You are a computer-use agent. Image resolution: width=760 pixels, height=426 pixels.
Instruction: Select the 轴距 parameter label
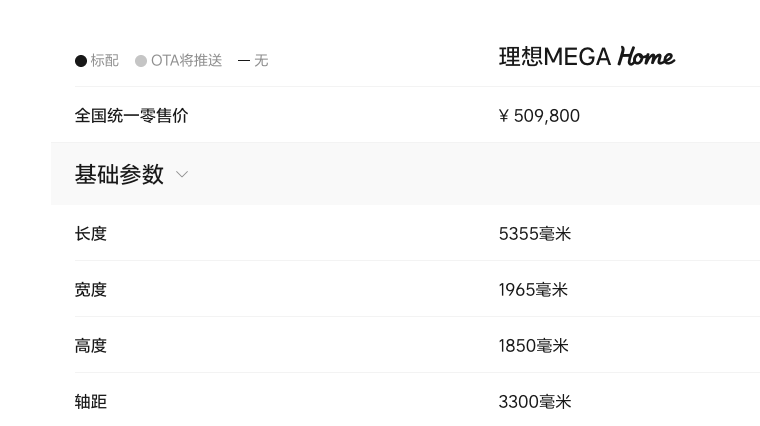pyautogui.click(x=91, y=402)
